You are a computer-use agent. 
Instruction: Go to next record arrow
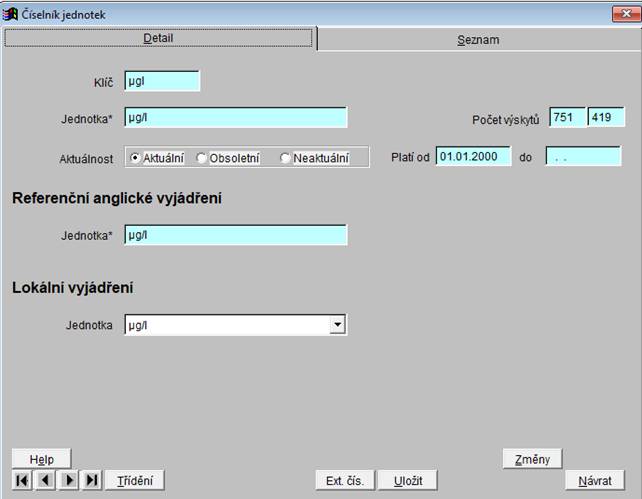pos(69,480)
